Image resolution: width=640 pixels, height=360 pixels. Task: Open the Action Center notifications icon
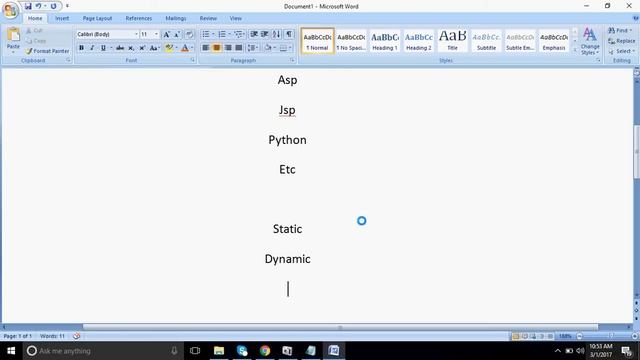627,351
